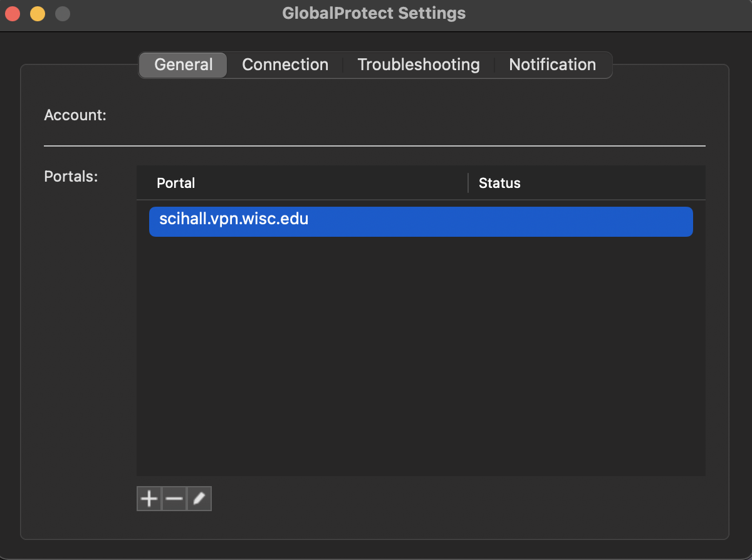This screenshot has height=560, width=752.
Task: Switch to the General tab
Action: tap(183, 65)
